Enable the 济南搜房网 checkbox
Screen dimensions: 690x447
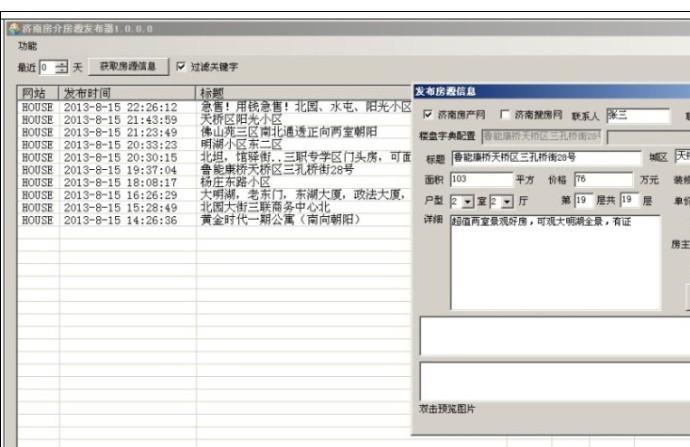(505, 114)
